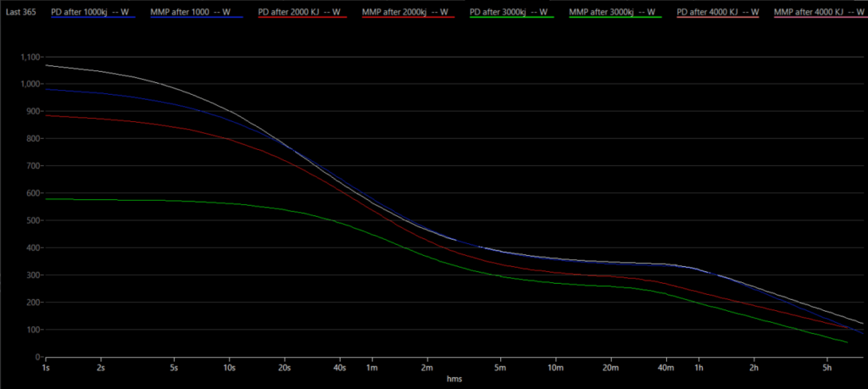868x389 pixels.
Task: Click the 1,100 y-axis label
Action: tap(30, 57)
